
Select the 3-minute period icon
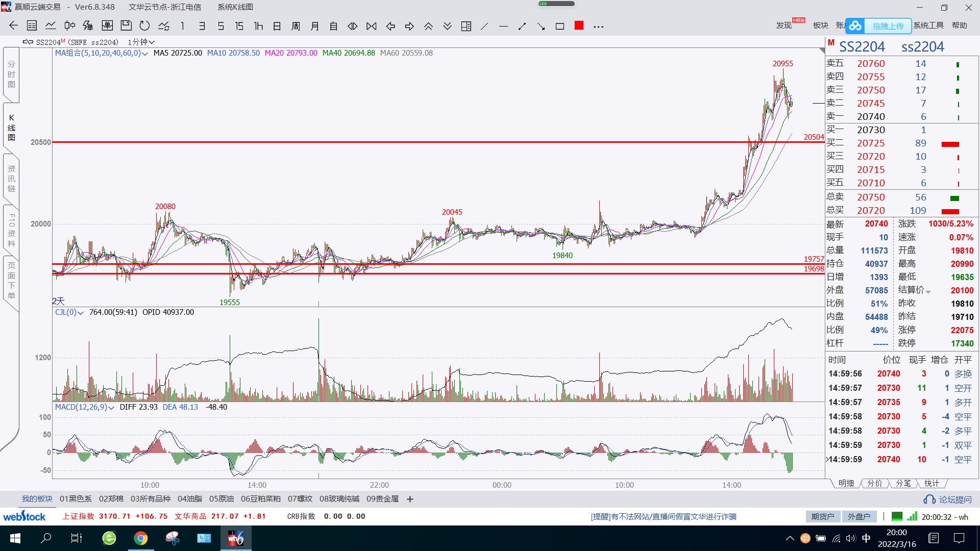[x=202, y=26]
